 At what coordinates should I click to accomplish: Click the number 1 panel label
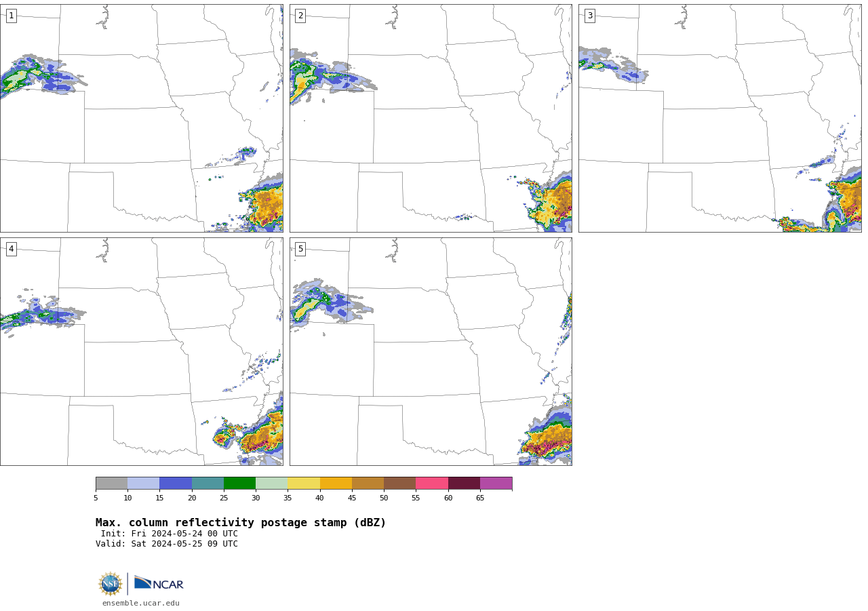click(11, 16)
